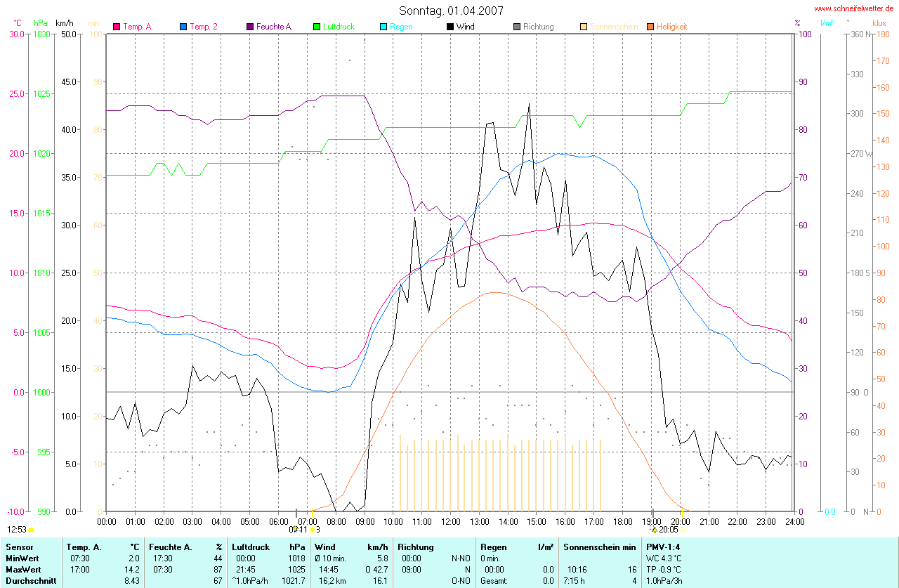Click the Wind table column header
The width and height of the screenshot is (899, 588).
pyautogui.click(x=324, y=547)
